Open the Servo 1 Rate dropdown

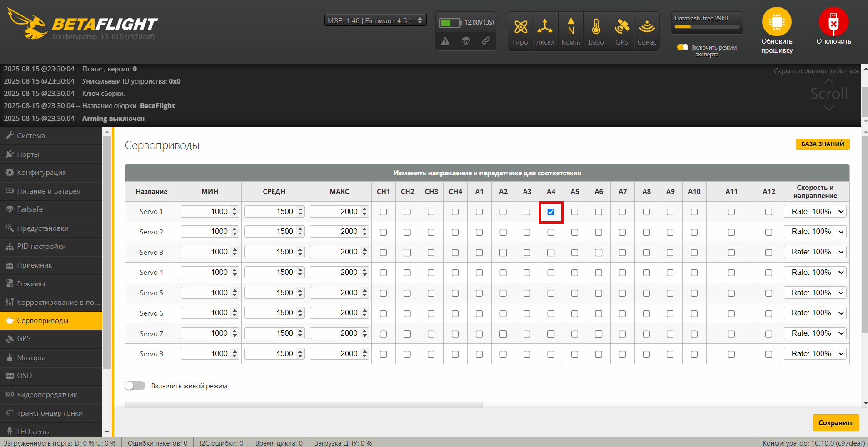(815, 212)
